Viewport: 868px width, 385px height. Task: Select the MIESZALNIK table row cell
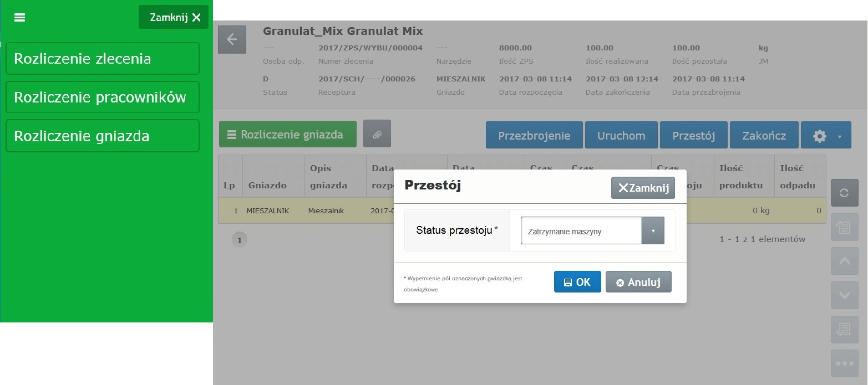coord(273,211)
